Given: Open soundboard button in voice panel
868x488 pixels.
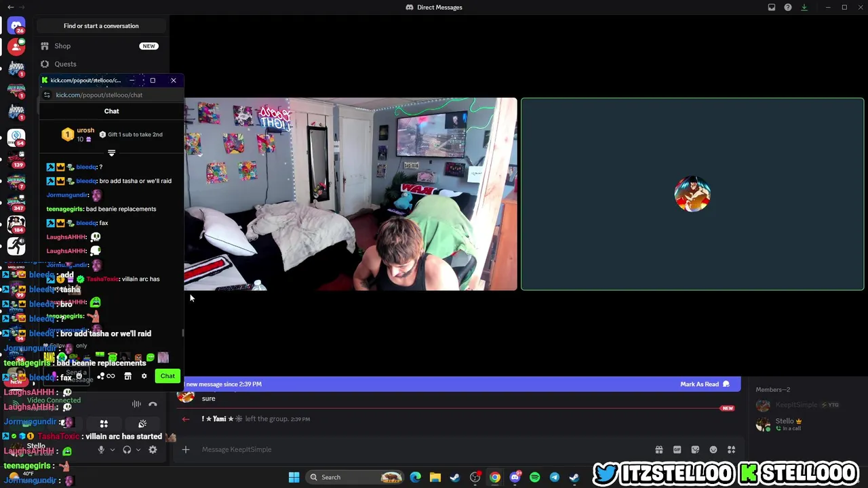Looking at the screenshot, I should 142,424.
